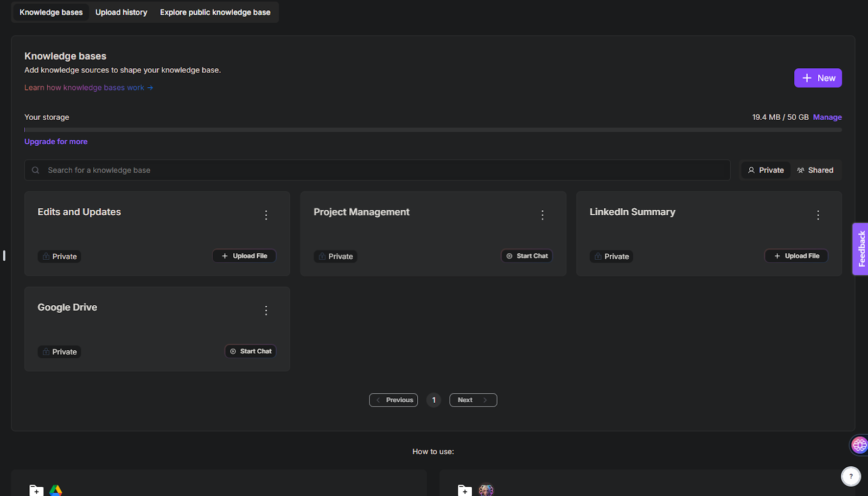This screenshot has height=496, width=868.
Task: Click the sidebar expand handle at left edge
Action: 4,255
